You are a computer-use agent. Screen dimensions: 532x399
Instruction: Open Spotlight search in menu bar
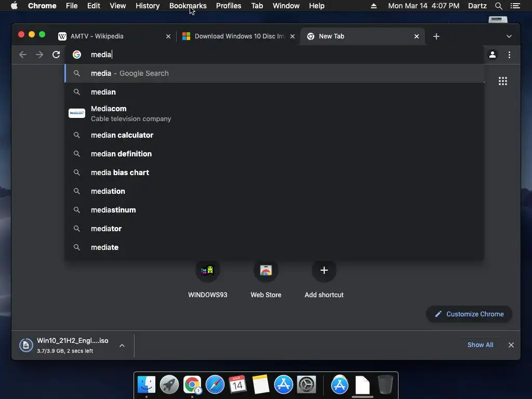point(498,6)
